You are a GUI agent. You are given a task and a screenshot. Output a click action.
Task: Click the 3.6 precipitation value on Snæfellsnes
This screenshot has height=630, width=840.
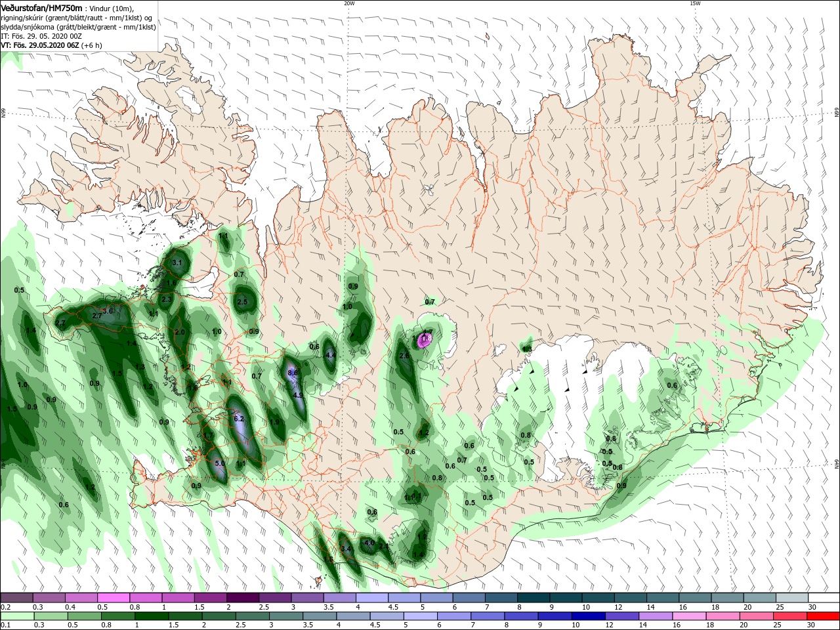pyautogui.click(x=108, y=311)
